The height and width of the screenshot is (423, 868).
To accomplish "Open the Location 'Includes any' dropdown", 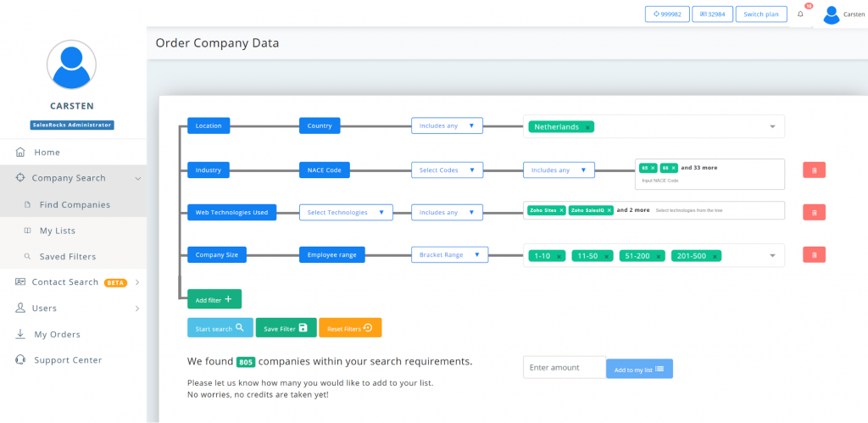I will pos(447,125).
